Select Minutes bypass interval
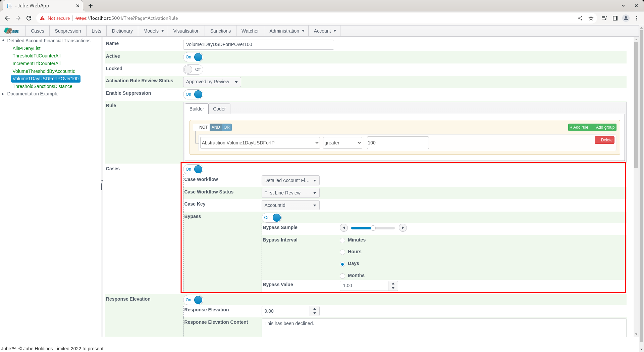 pyautogui.click(x=342, y=240)
